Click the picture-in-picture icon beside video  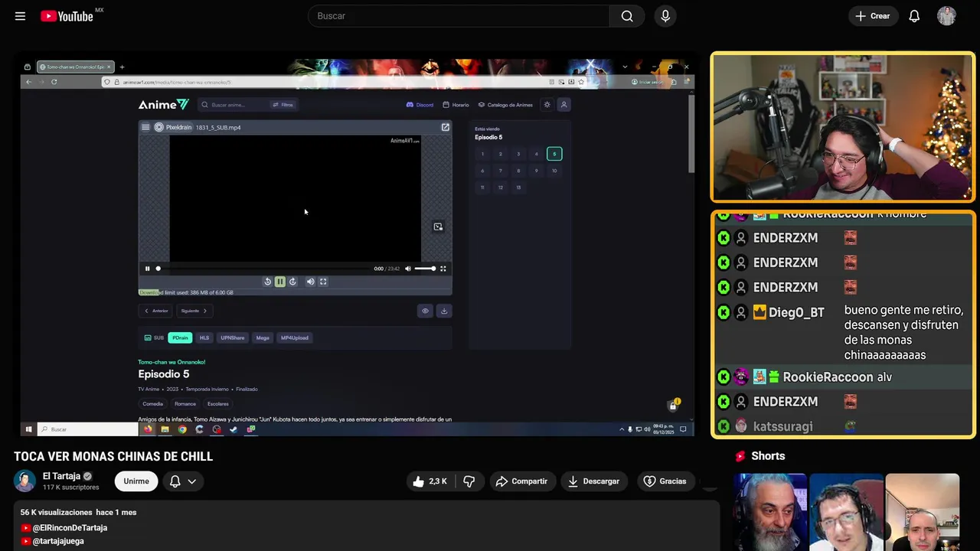point(438,227)
